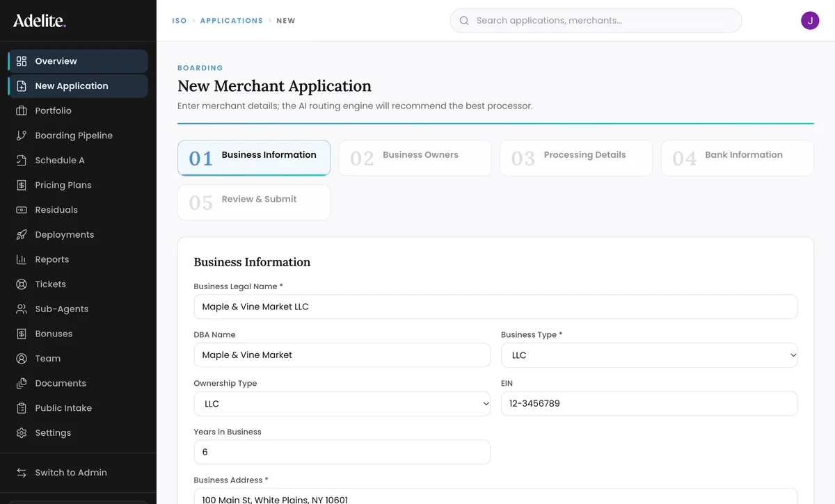Click the Years in Business field
This screenshot has height=504, width=835.
point(342,453)
